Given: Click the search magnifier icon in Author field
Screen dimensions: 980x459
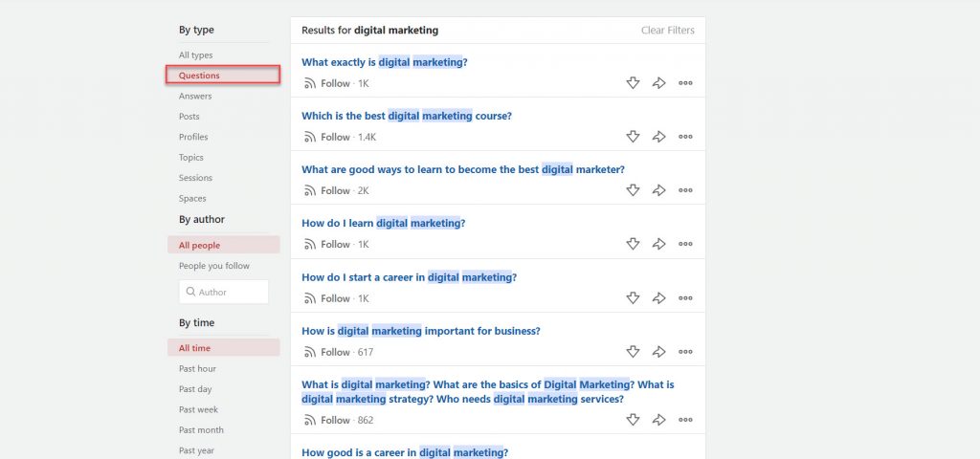Looking at the screenshot, I should pos(190,292).
